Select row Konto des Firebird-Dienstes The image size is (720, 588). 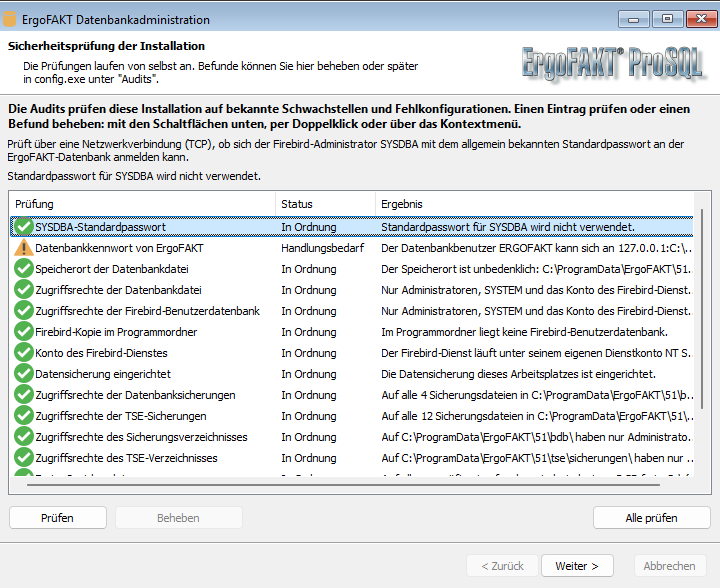pyautogui.click(x=352, y=353)
